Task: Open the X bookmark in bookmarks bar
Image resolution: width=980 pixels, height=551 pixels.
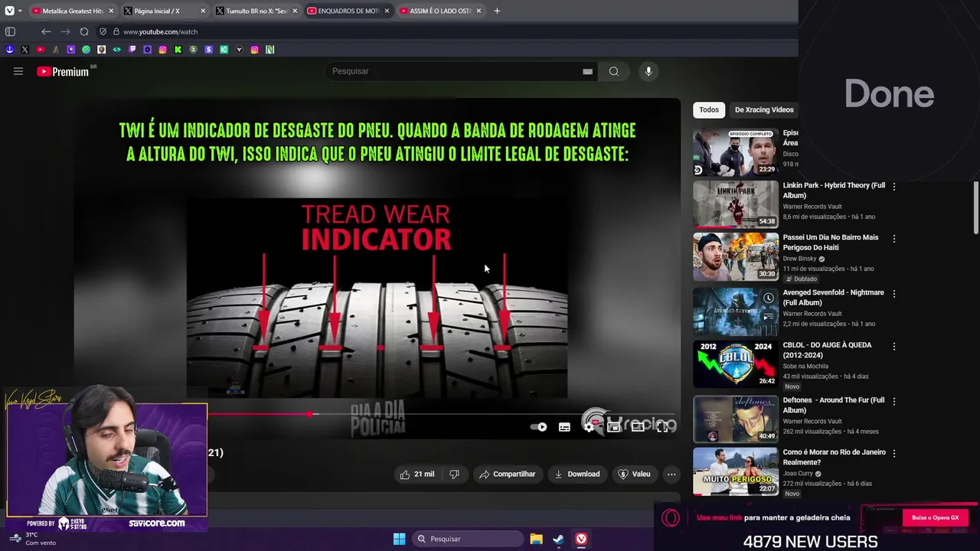Action: point(24,50)
